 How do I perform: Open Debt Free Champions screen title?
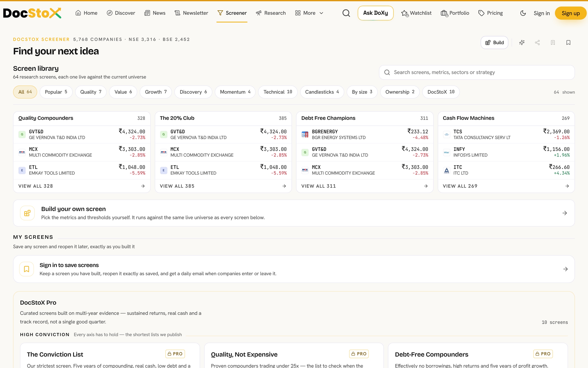328,118
